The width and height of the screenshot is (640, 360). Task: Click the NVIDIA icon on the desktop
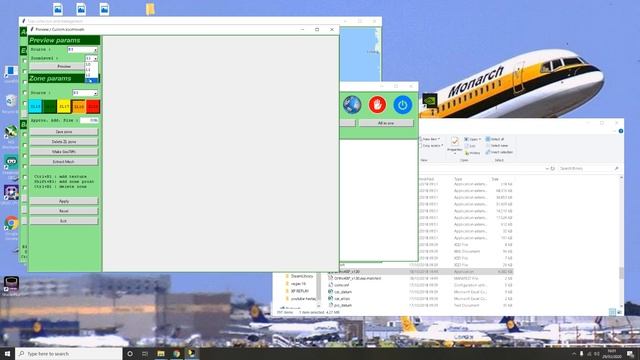(x=429, y=100)
